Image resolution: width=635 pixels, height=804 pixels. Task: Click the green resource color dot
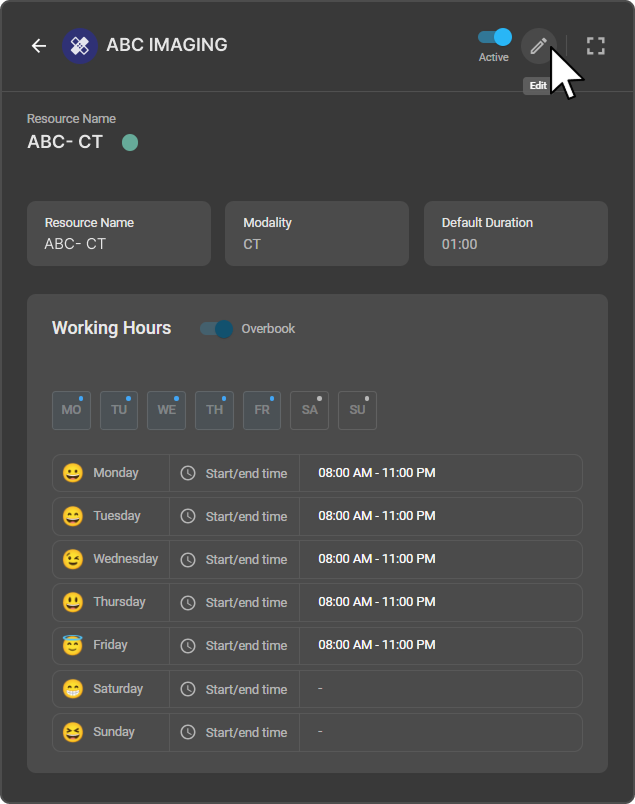click(x=130, y=142)
